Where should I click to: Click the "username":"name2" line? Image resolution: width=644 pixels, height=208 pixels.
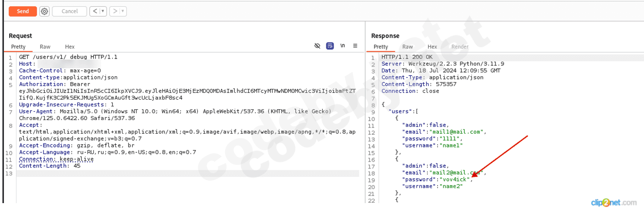pyautogui.click(x=432, y=187)
